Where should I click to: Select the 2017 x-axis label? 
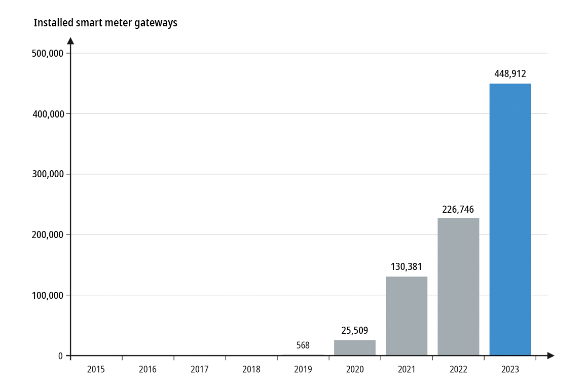(x=199, y=370)
